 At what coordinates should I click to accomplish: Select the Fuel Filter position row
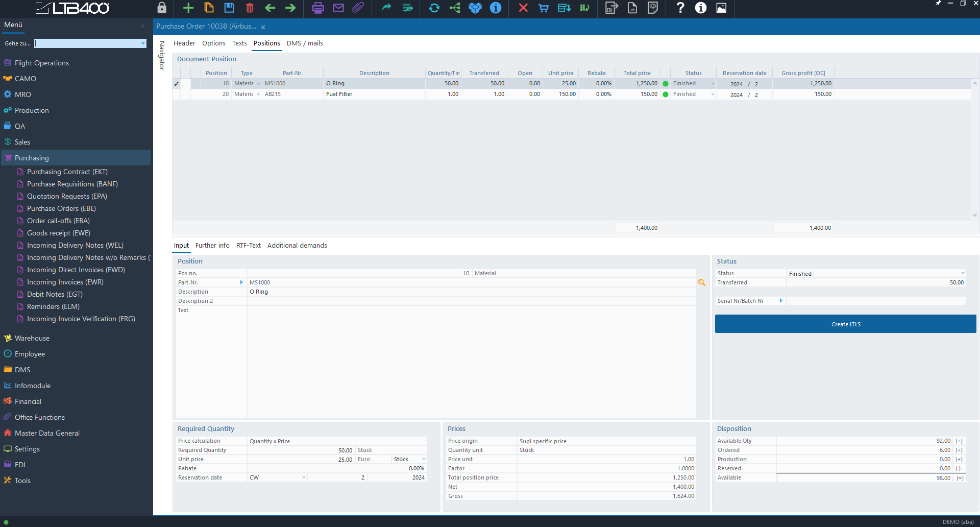click(x=339, y=94)
